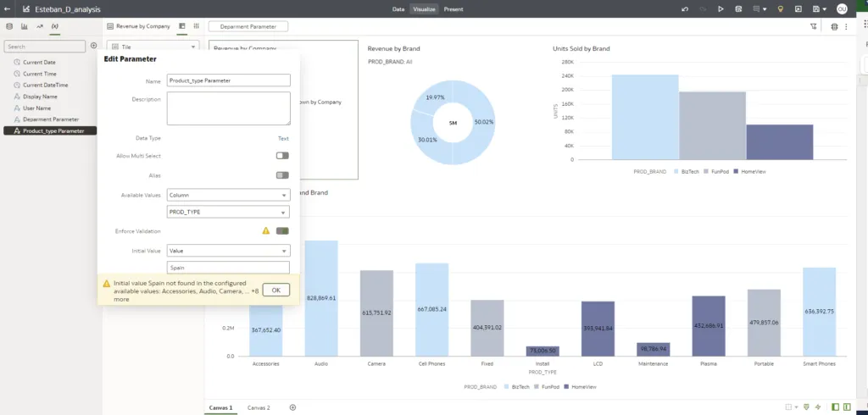Open the Visualizations panel icon
868x415 pixels.
pos(24,27)
